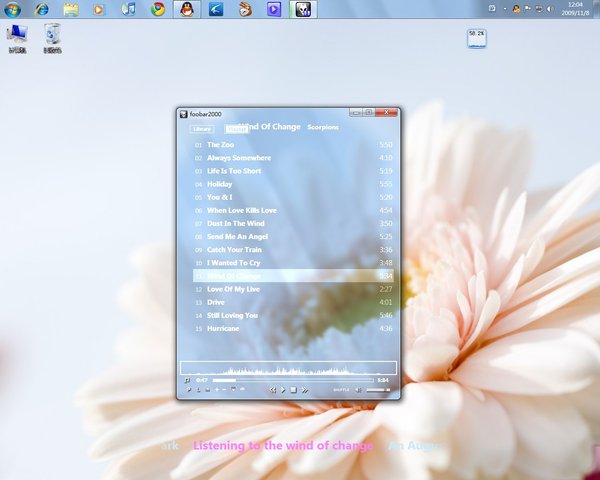Open the clock showing 12:04
Viewport: 600px width, 480px height.
tap(575, 9)
